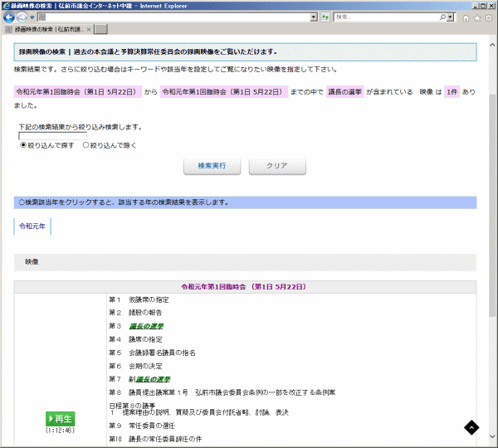The width and height of the screenshot is (498, 448).
Task: Click the scrollbar up arrow
Action: 492,45
